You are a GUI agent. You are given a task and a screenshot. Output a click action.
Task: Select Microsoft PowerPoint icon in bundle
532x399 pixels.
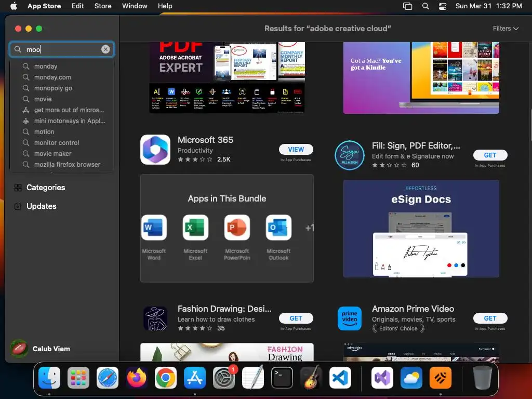coord(237,228)
